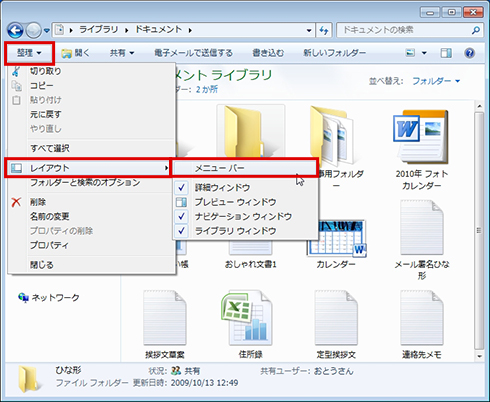Click the refresh icon beside address bar
The image size is (490, 402).
coord(324,31)
